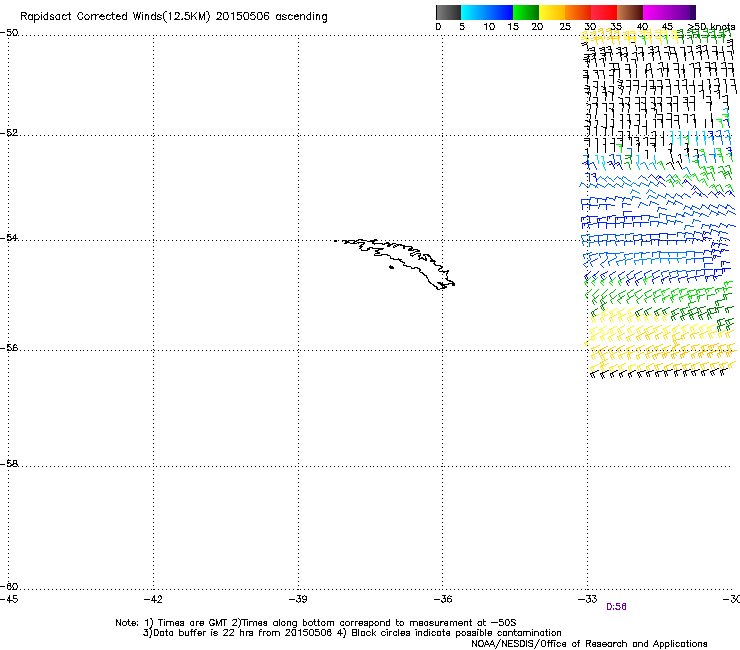Screen dimensions: 740x650
Task: Click the small islet dot south of the island
Action: click(x=391, y=268)
